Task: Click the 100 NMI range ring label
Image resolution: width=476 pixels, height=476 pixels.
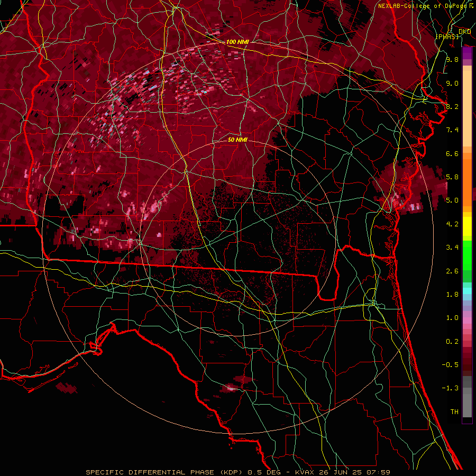Action: pyautogui.click(x=237, y=42)
